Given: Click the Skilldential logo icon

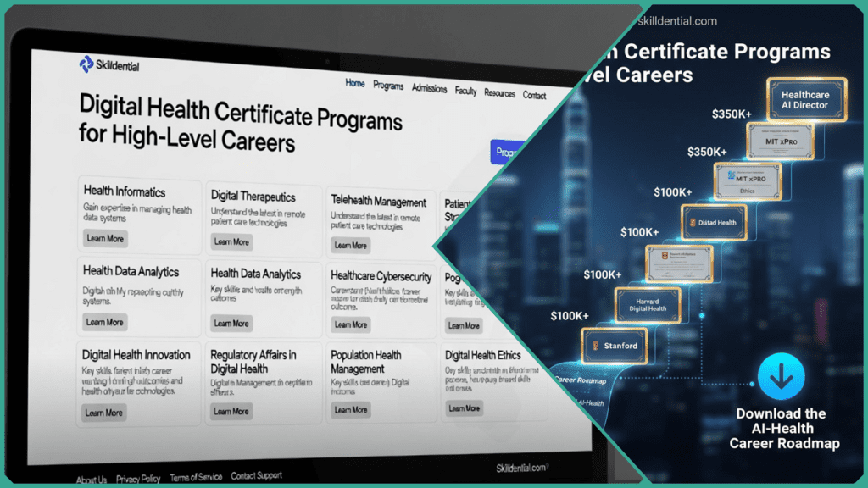Looking at the screenshot, I should pyautogui.click(x=87, y=64).
